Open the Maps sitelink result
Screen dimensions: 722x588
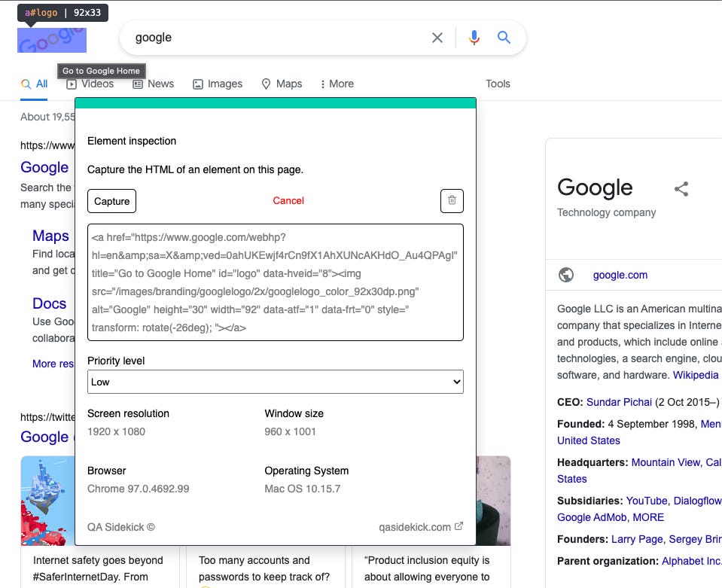[50, 236]
